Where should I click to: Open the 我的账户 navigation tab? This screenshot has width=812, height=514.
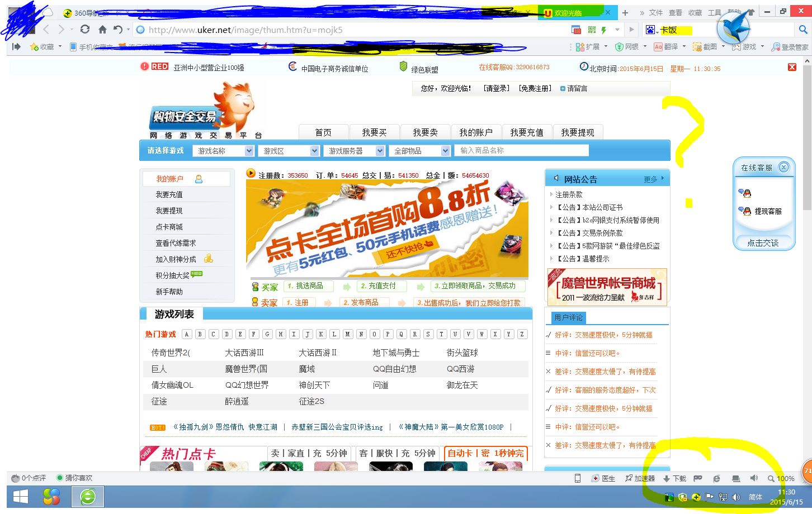click(x=476, y=132)
